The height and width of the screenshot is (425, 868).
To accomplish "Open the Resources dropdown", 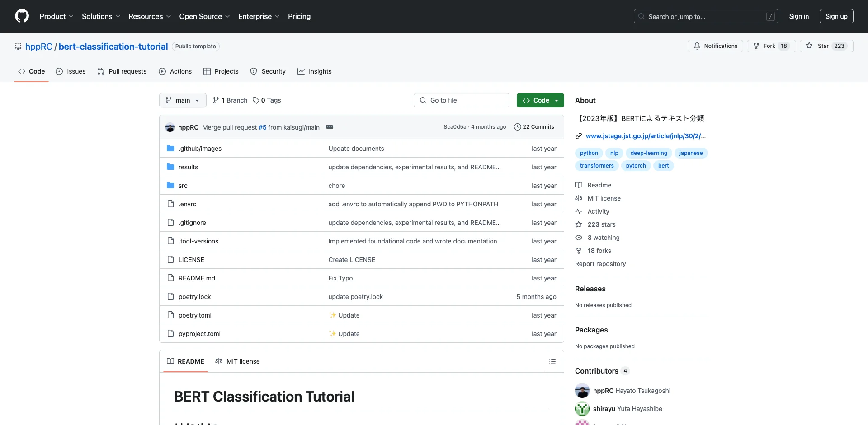I will tap(150, 16).
